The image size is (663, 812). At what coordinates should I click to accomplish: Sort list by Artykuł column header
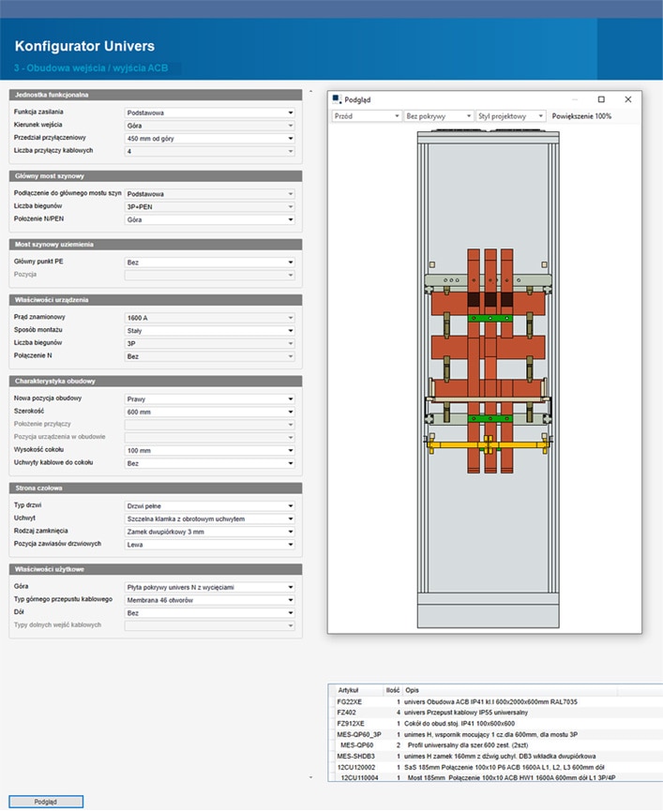click(348, 689)
